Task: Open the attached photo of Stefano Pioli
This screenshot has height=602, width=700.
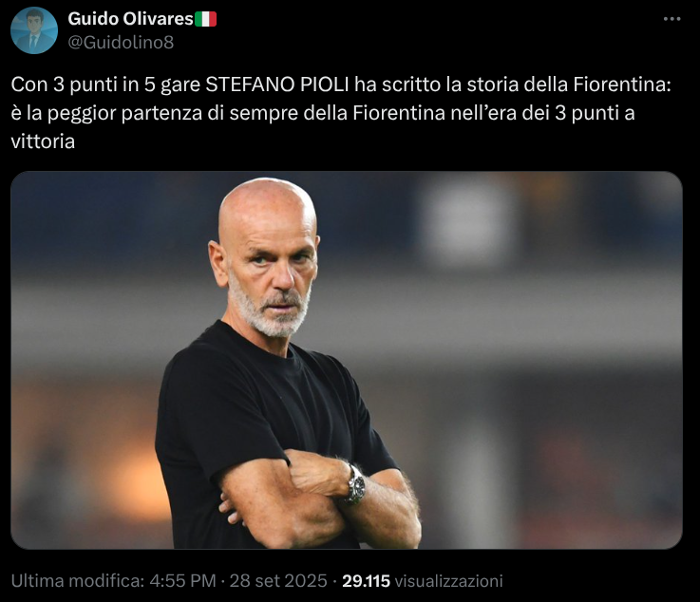Action: pyautogui.click(x=347, y=360)
